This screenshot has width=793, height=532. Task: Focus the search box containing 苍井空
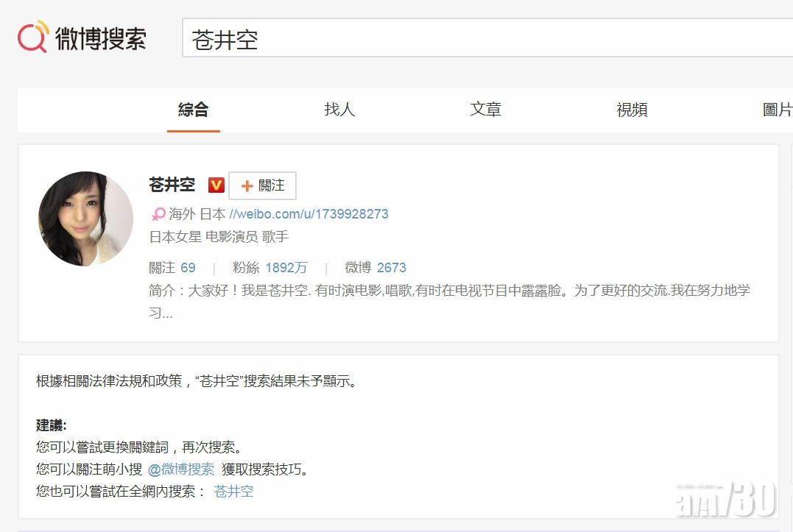tap(486, 40)
